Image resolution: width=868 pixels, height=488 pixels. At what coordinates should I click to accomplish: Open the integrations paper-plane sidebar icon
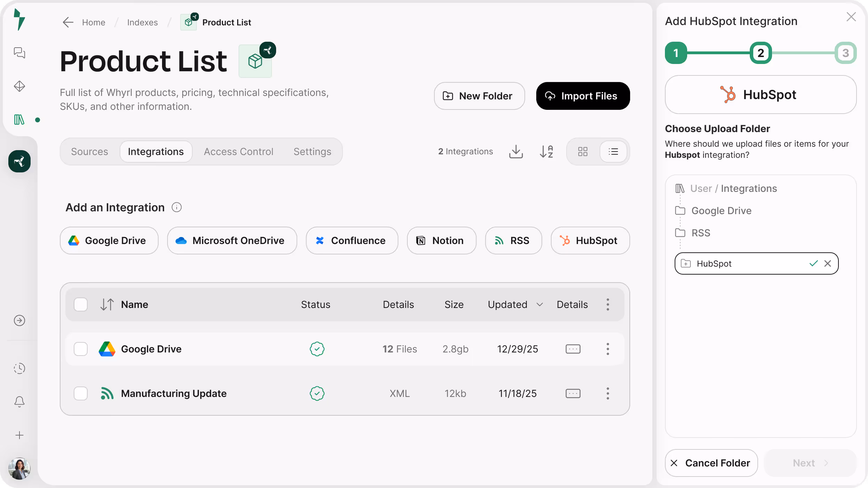coord(19,161)
